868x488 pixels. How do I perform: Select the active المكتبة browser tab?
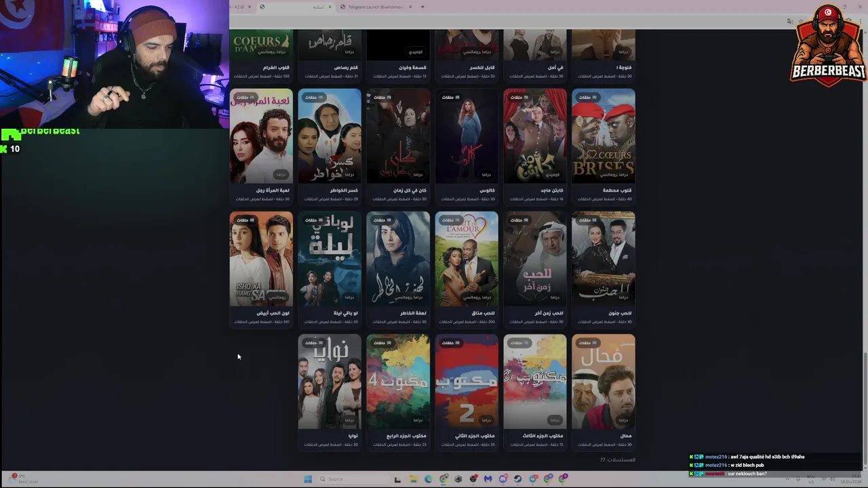pos(296,7)
